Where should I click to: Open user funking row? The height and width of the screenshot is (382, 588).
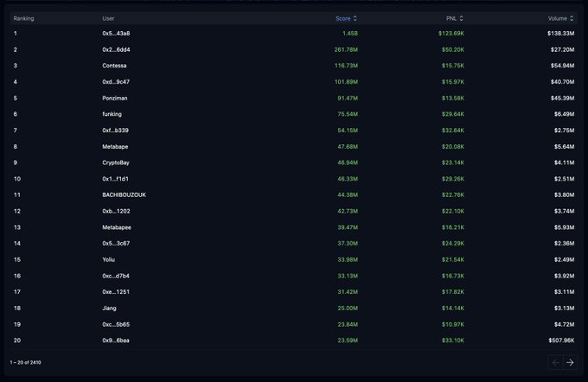112,114
